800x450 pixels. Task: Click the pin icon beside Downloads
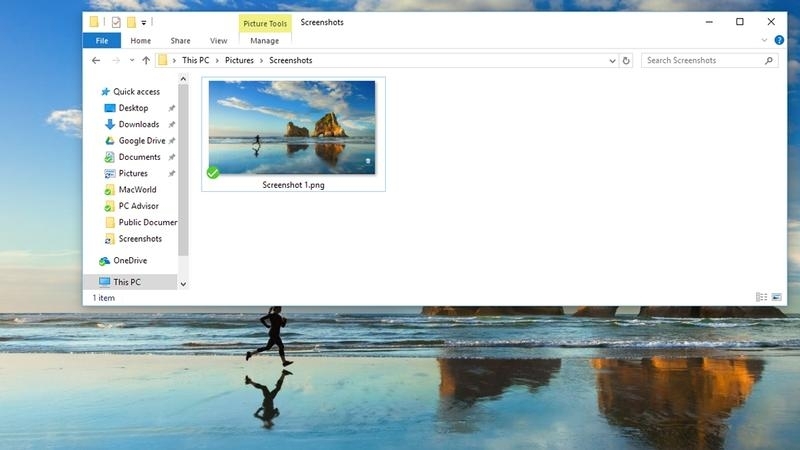172,124
